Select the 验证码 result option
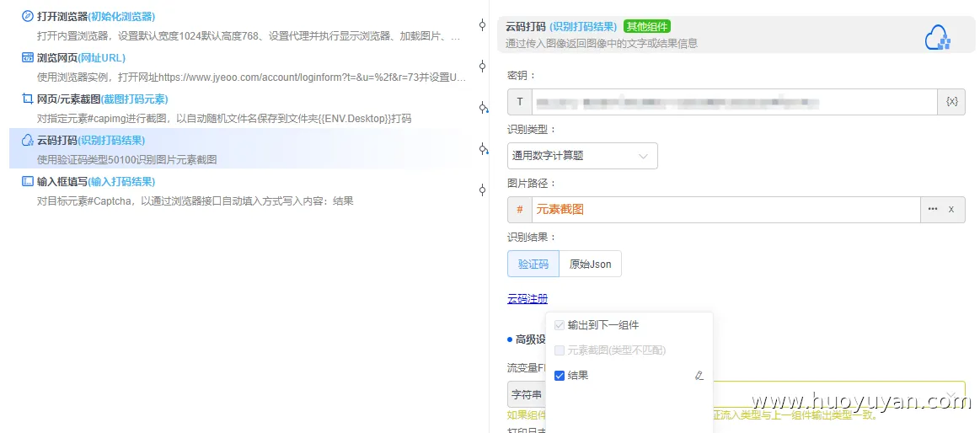Image resolution: width=980 pixels, height=433 pixels. click(533, 264)
